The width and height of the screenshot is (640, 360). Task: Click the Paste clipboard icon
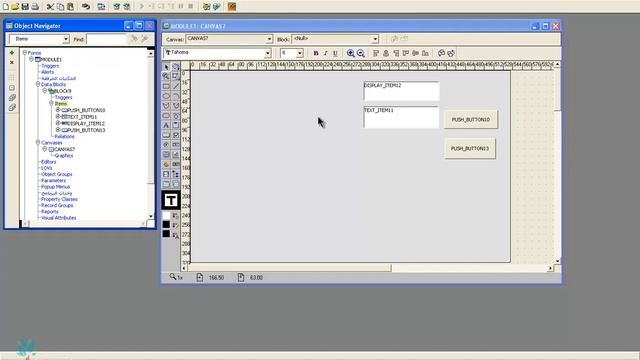coord(70,7)
